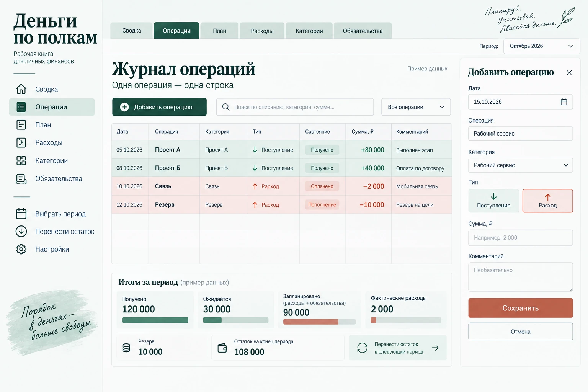Click the document icon beside Обязательства in sidebar
This screenshot has height=392, width=588.
pyautogui.click(x=21, y=179)
